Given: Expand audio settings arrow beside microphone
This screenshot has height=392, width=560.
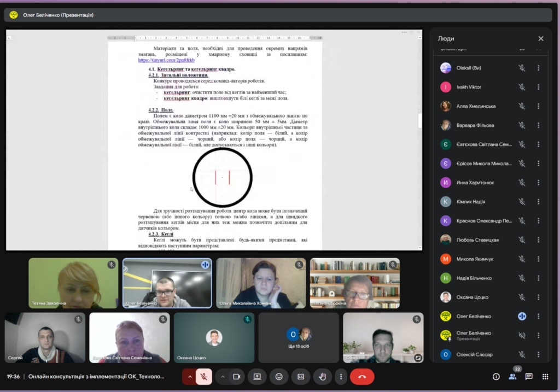Looking at the screenshot, I should tap(190, 377).
